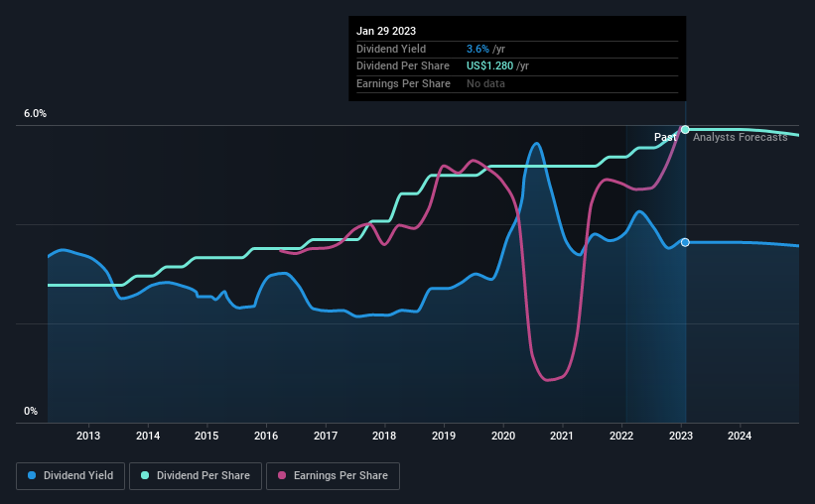
Task: Click the 3.6% dividend yield value
Action: (477, 49)
